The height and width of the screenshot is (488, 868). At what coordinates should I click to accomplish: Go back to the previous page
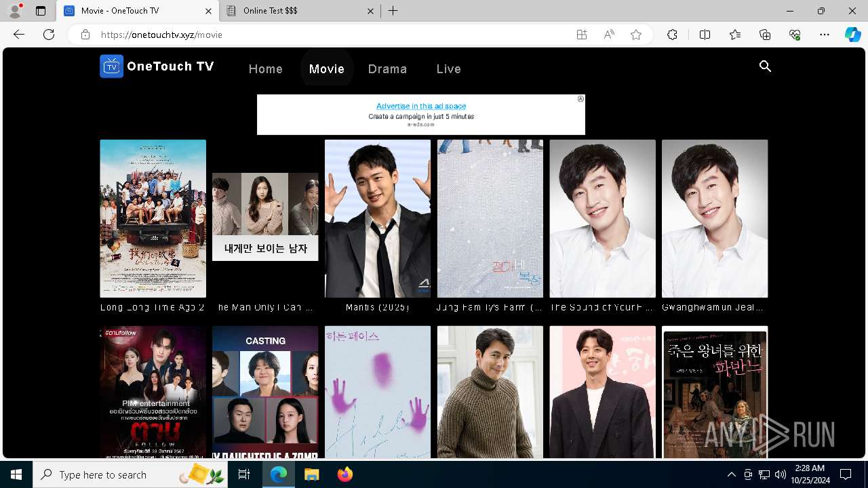click(19, 35)
